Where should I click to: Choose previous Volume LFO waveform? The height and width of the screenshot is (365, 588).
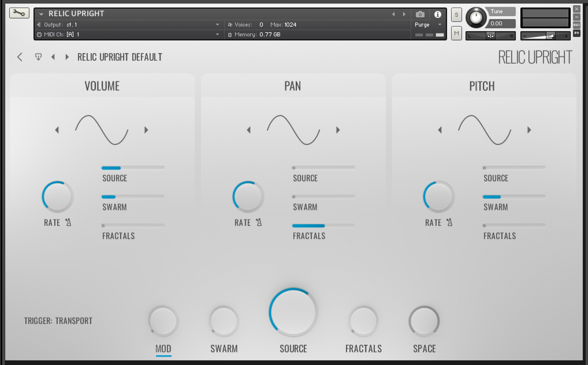pos(57,130)
